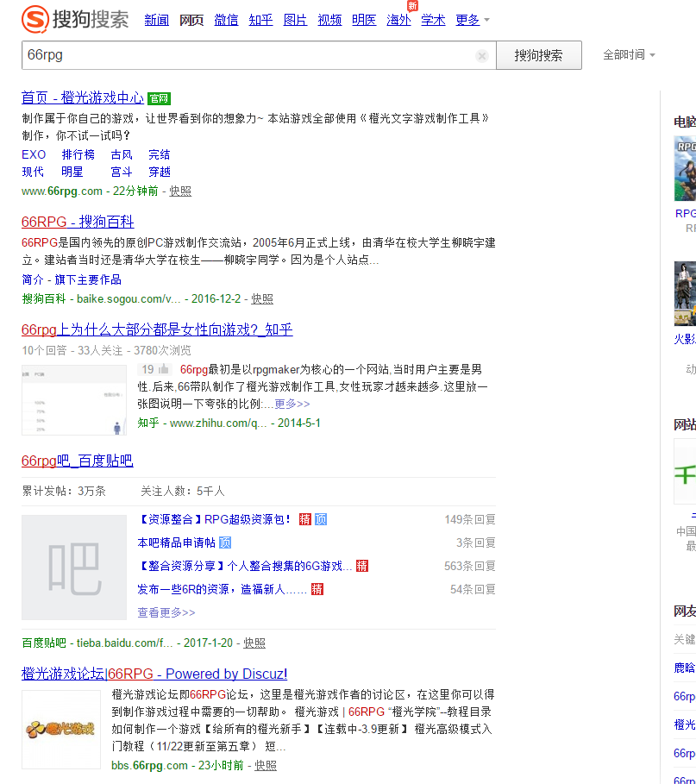Image resolution: width=696 pixels, height=784 pixels.
Task: Open 快照 for 搜狗百科 result
Action: tap(262, 298)
